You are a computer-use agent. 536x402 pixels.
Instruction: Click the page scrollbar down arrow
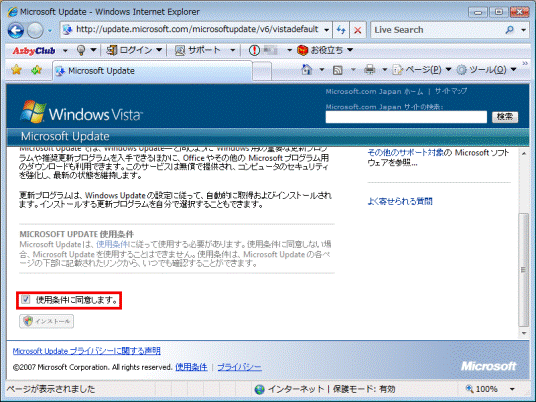(x=524, y=333)
